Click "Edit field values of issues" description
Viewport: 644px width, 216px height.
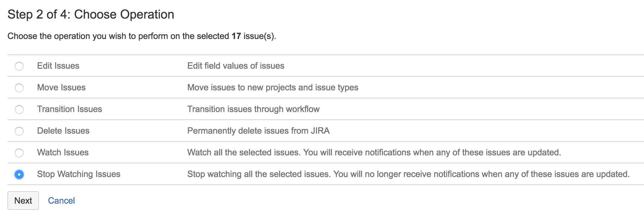(235, 66)
